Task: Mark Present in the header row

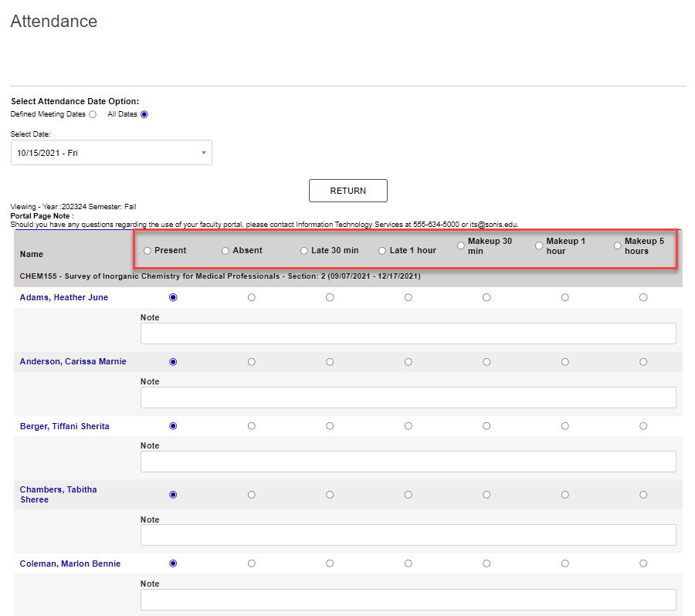Action: tap(147, 249)
